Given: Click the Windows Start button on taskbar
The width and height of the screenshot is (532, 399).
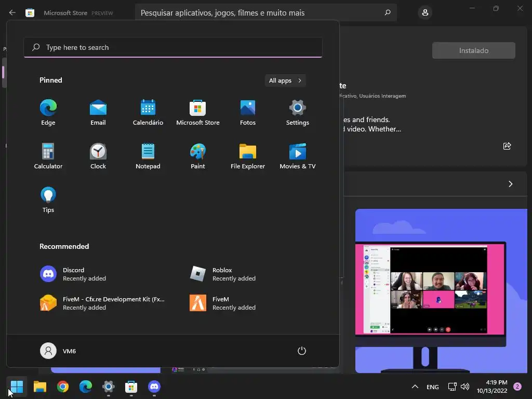Looking at the screenshot, I should (17, 387).
